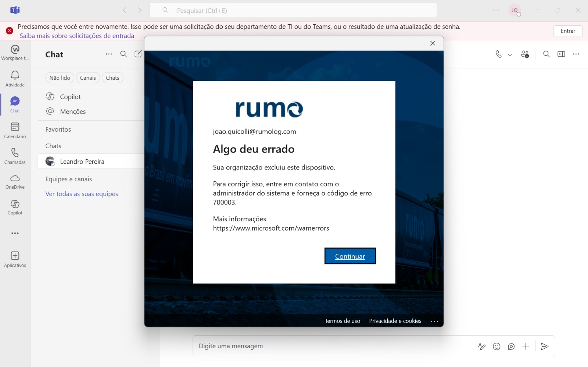Open OneDrive in the sidebar

15,182
